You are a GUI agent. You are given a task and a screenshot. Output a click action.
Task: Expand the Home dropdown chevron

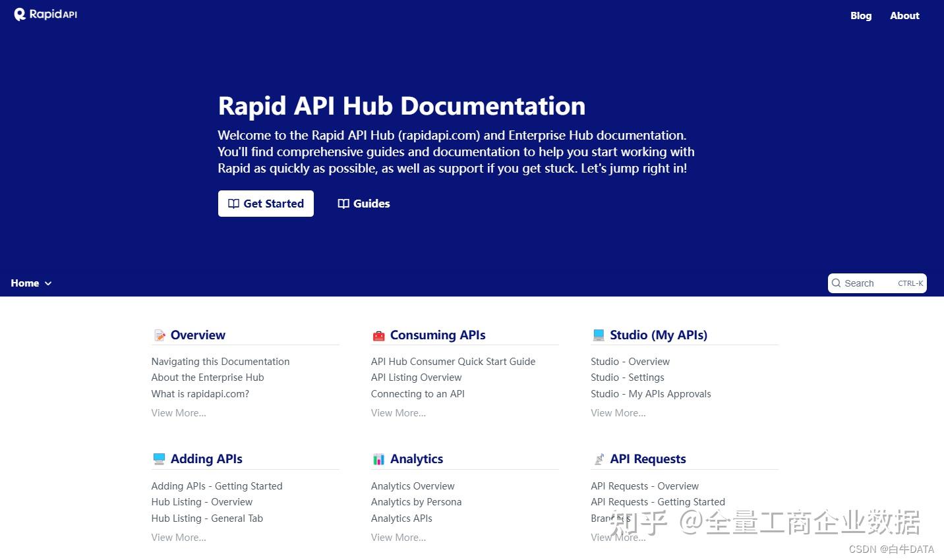click(x=48, y=283)
